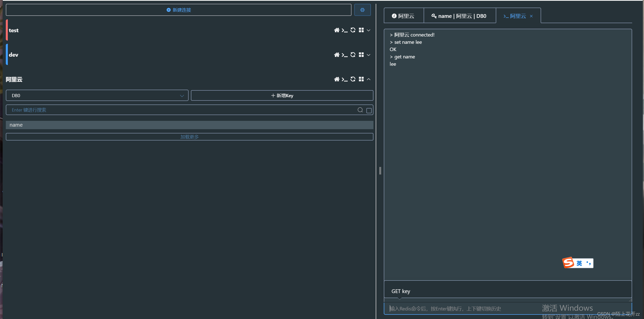Toggle Sogou punctuation mode icon
The width and height of the screenshot is (644, 319).
click(x=589, y=263)
